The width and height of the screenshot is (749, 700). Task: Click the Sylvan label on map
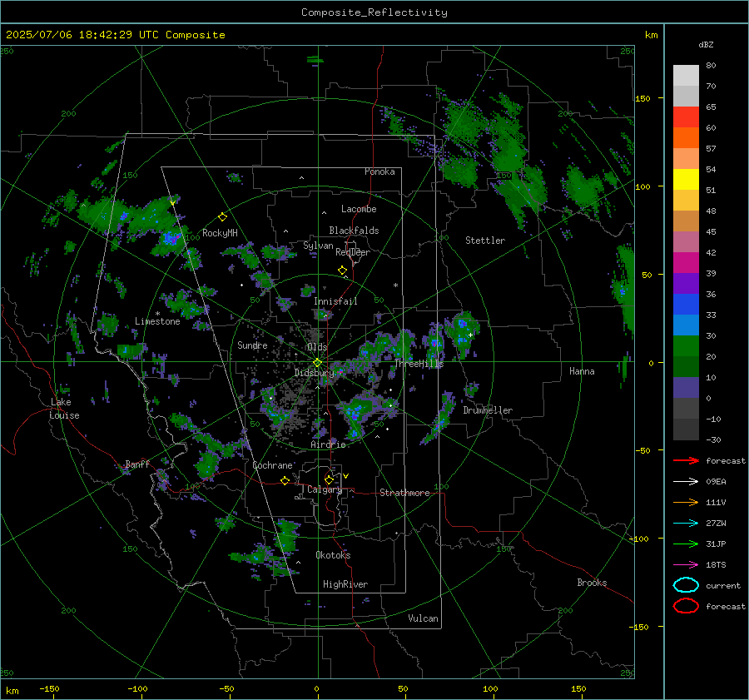[x=318, y=246]
